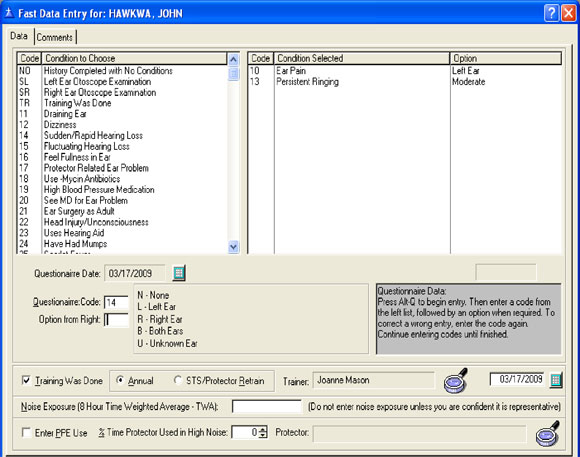The image size is (580, 457).
Task: Toggle the Training Was Done checkbox
Action: click(x=26, y=380)
